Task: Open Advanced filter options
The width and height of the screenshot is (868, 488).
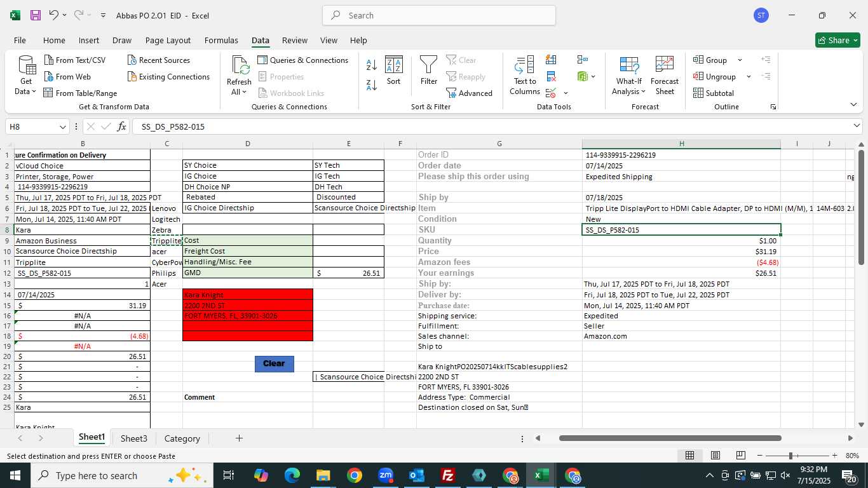Action: coord(470,93)
